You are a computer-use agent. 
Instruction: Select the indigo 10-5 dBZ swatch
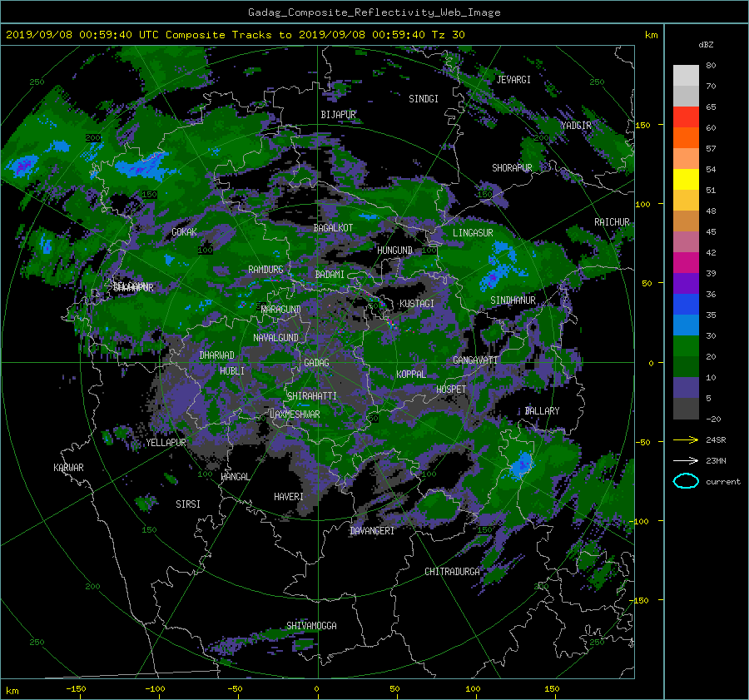[x=686, y=387]
